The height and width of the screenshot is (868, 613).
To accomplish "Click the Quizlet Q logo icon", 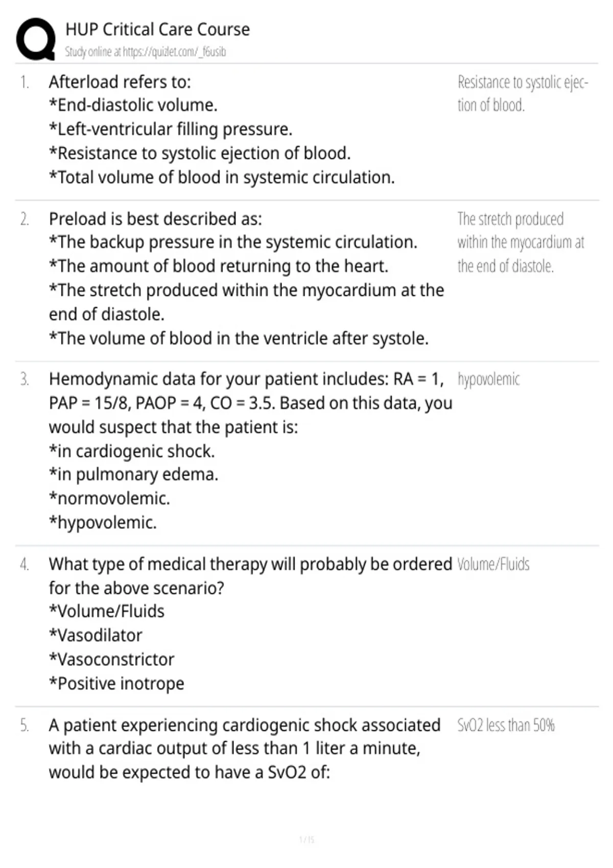I will pyautogui.click(x=36, y=39).
